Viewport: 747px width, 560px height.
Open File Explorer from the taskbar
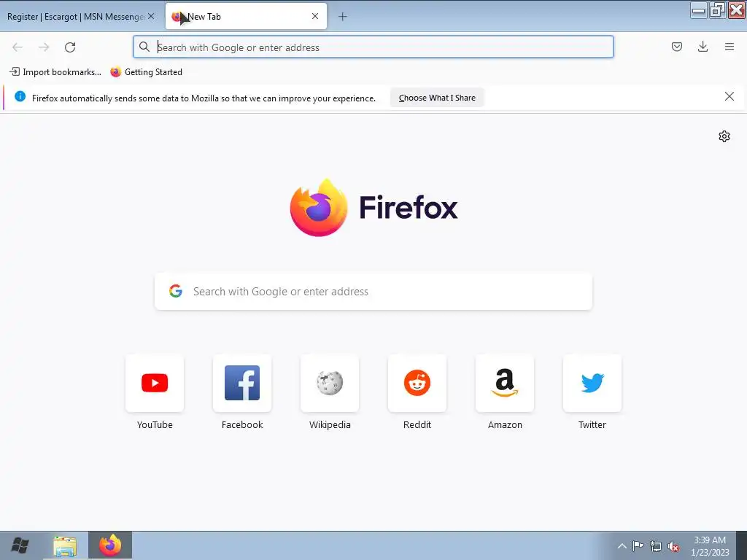coord(65,545)
